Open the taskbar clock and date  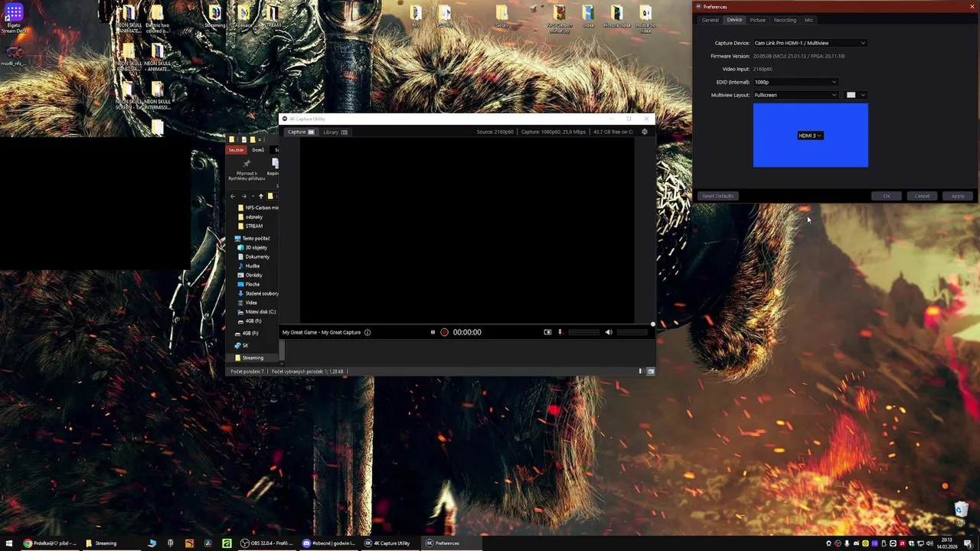click(947, 543)
